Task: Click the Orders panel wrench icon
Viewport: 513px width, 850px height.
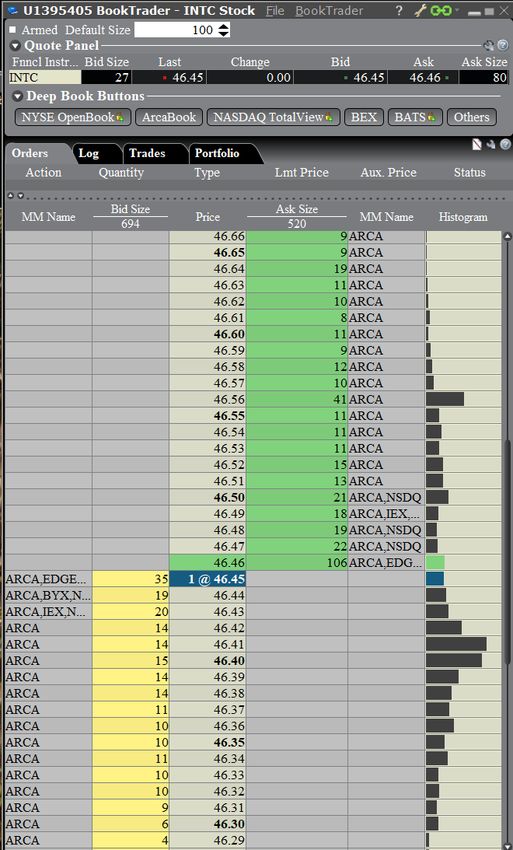Action: (x=491, y=144)
